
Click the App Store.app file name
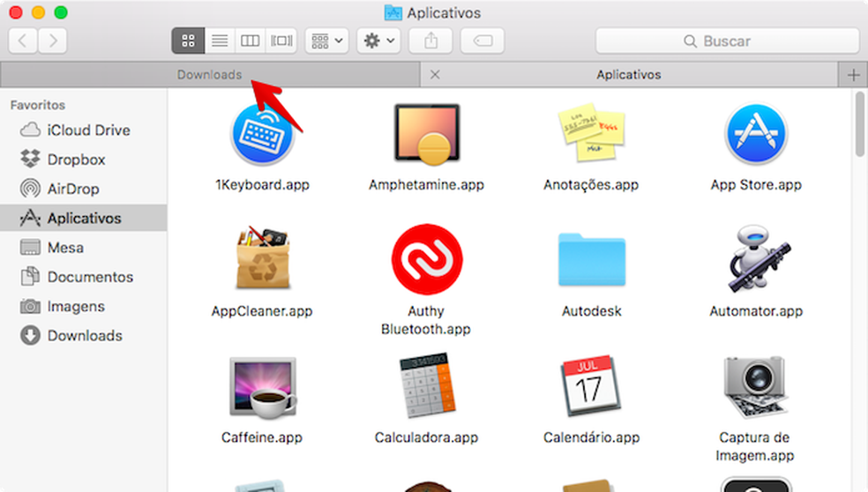[x=756, y=185]
